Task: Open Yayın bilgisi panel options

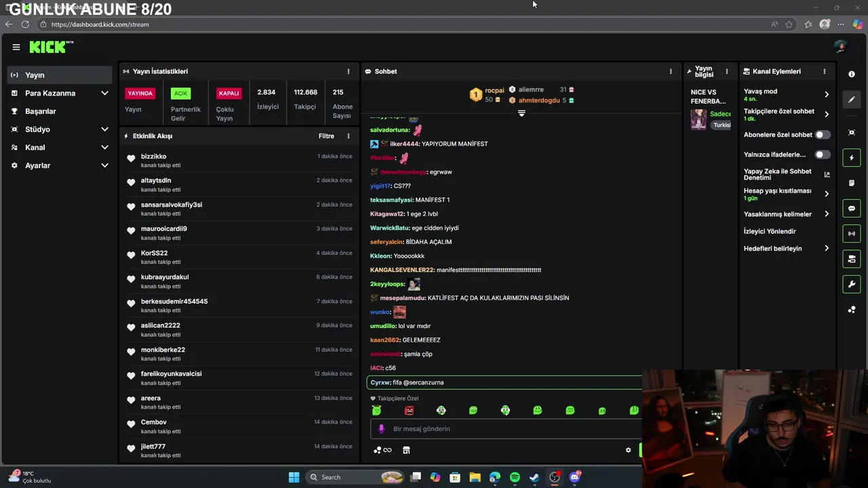Action: [727, 71]
